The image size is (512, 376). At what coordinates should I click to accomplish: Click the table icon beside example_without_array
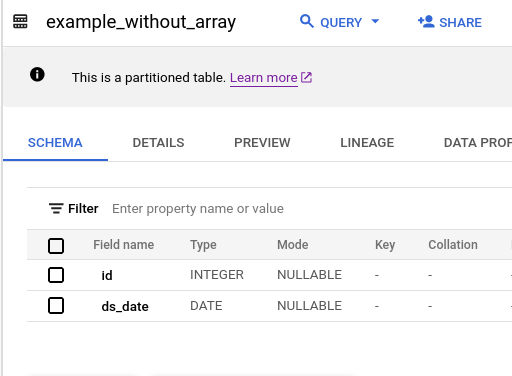click(20, 22)
